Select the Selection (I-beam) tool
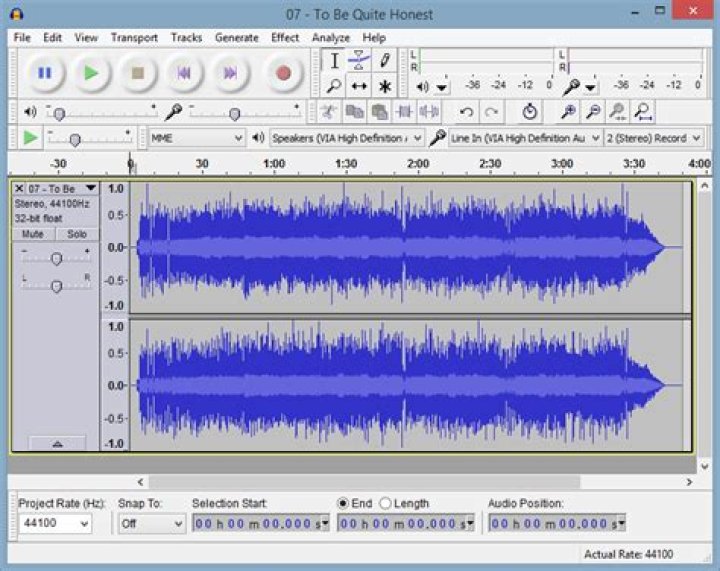 click(334, 60)
